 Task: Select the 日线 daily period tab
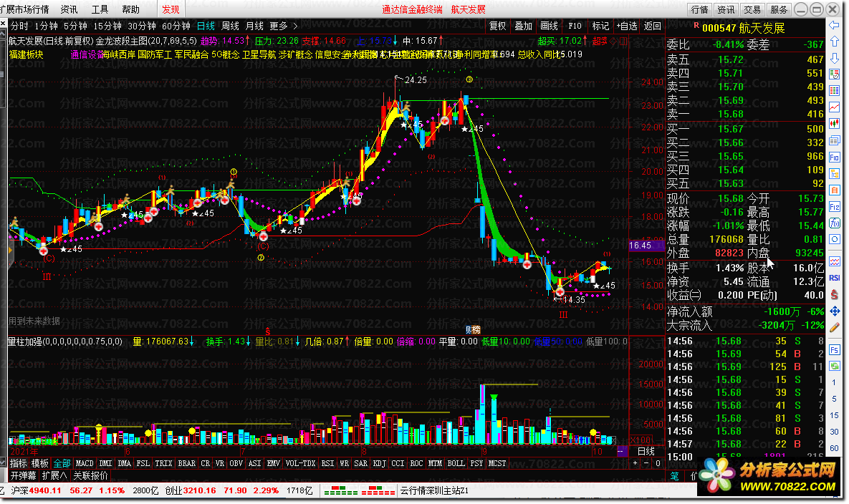(x=206, y=26)
